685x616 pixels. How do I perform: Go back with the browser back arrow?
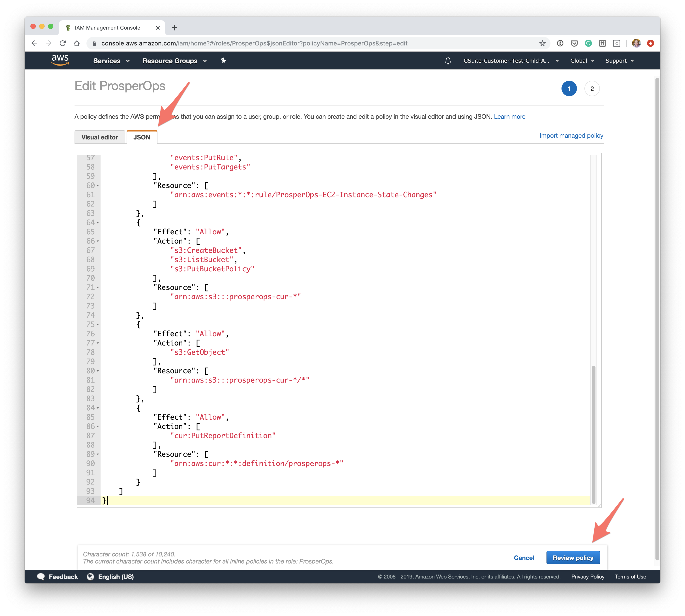pos(34,43)
